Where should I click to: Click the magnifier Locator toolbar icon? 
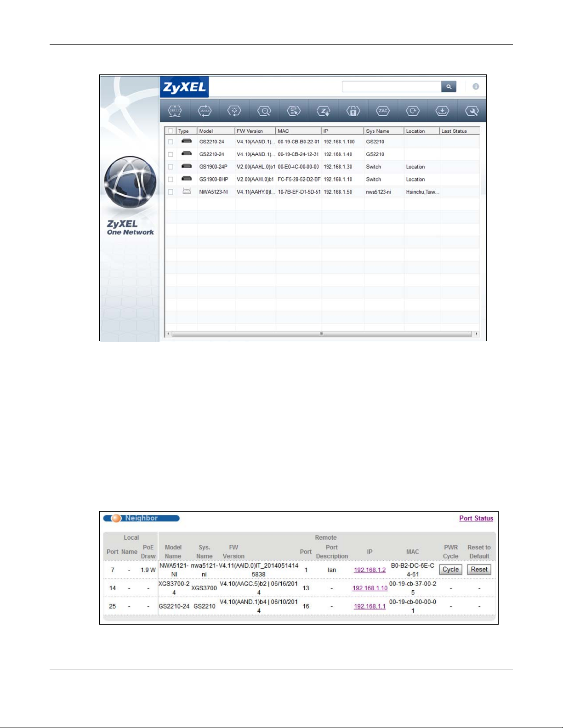[x=264, y=111]
